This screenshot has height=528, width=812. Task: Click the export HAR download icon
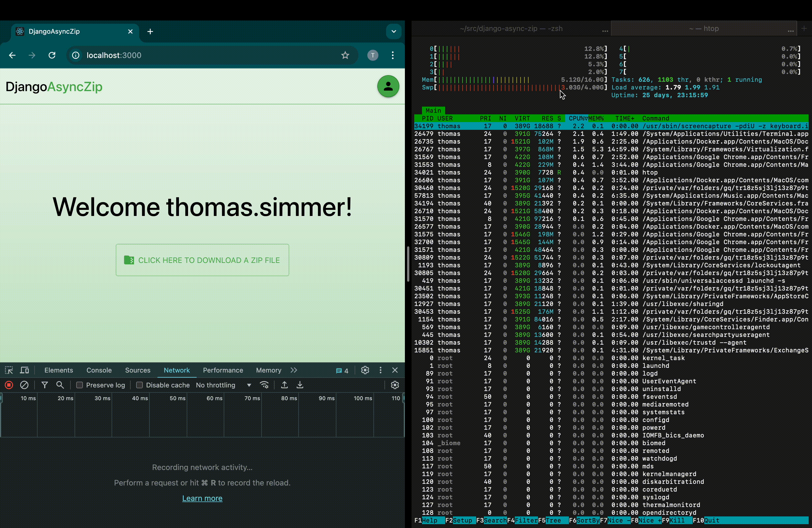pos(300,385)
